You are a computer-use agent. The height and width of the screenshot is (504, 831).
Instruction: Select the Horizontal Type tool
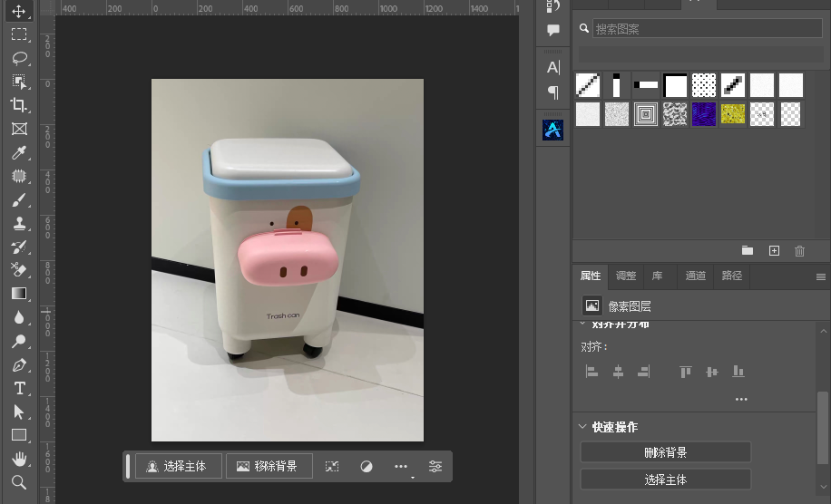click(x=19, y=388)
